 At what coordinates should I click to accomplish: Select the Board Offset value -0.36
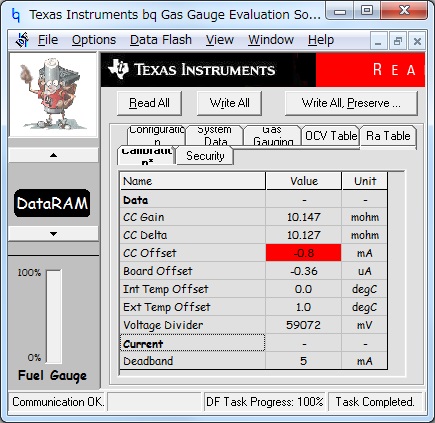[304, 271]
